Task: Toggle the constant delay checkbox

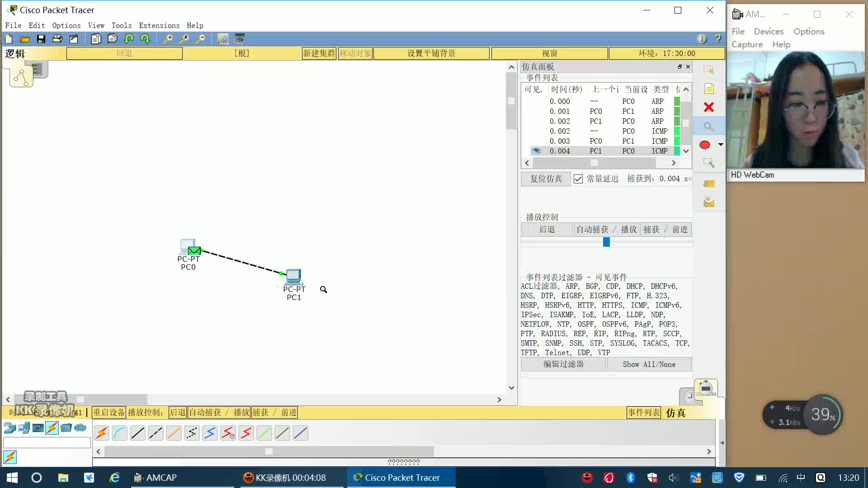Action: (578, 179)
